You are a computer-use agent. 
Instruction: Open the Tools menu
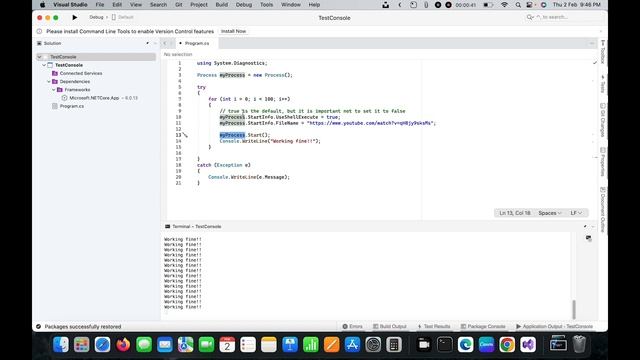[x=267, y=5]
